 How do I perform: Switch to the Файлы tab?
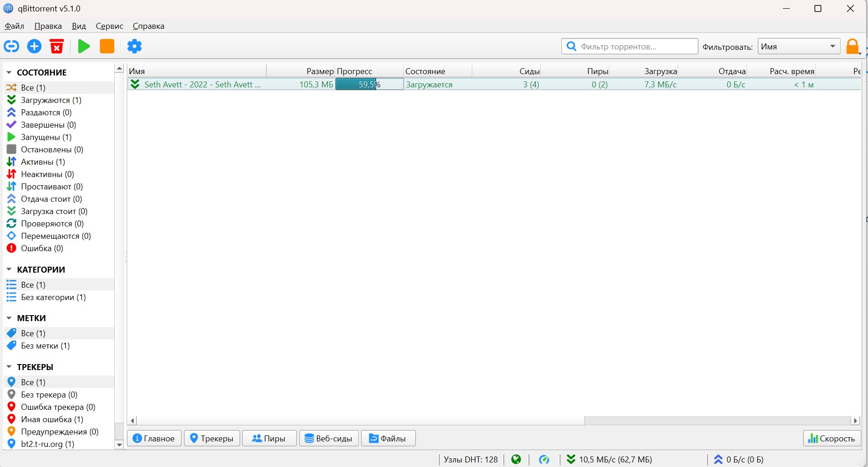(x=388, y=438)
